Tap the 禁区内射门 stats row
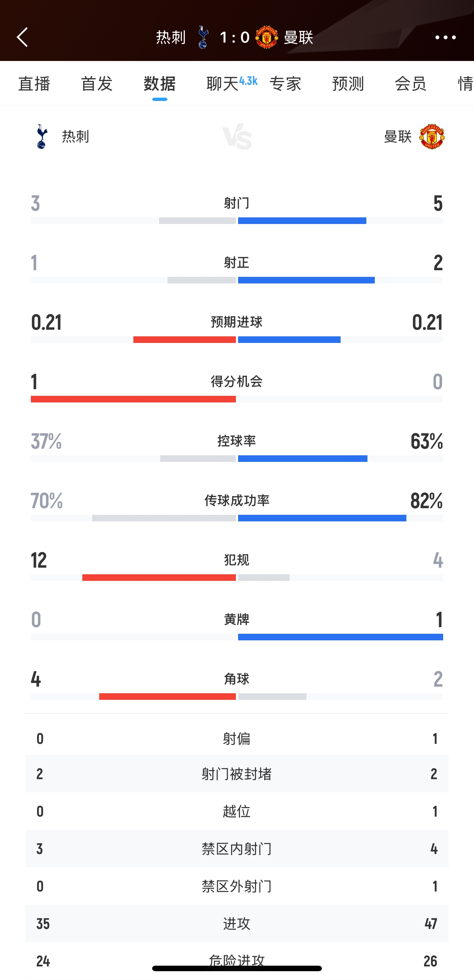Viewport: 474px width, 980px height. click(236, 849)
